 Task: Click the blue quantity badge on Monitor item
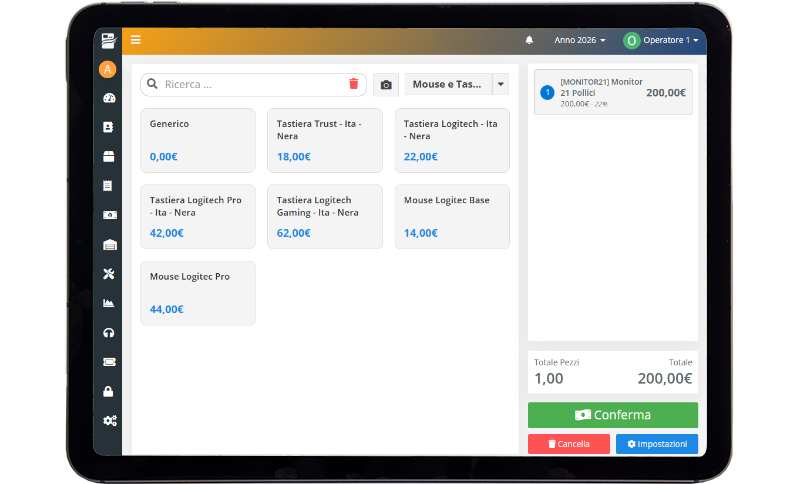click(x=547, y=93)
